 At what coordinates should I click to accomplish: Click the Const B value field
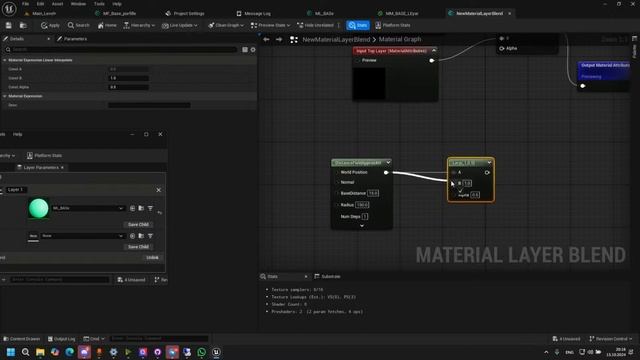(x=128, y=78)
